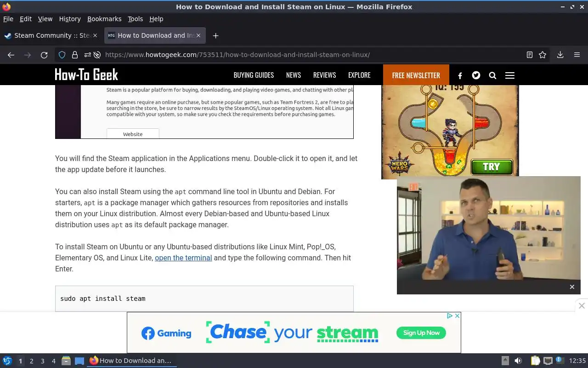Screen dimensions: 588x368
Task: Click the Website button in the screenshot
Action: 133,134
